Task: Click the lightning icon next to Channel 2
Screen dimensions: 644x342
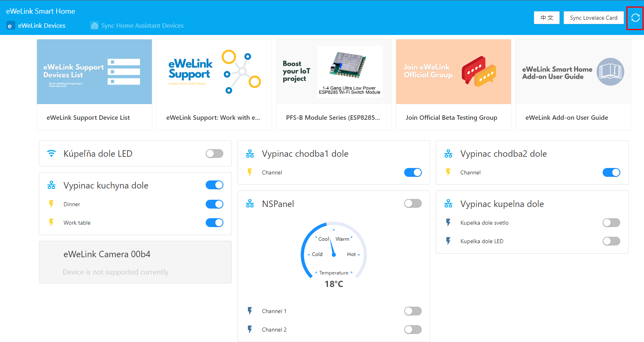Action: click(250, 330)
